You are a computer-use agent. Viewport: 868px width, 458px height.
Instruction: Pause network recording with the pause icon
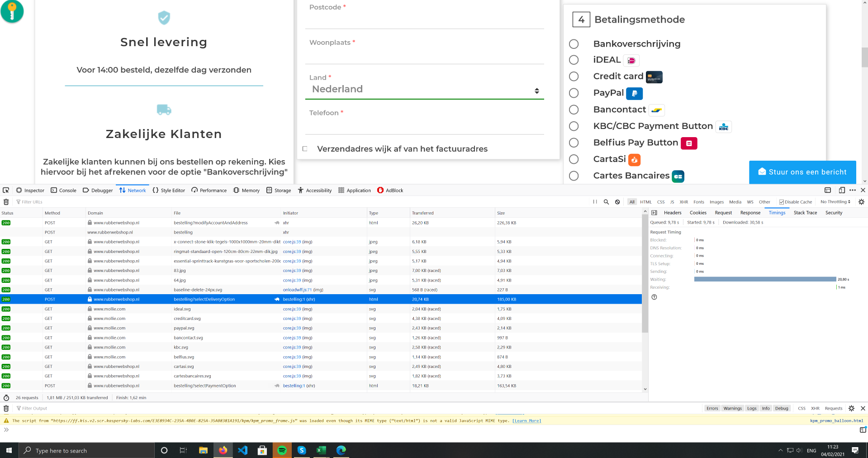(595, 202)
